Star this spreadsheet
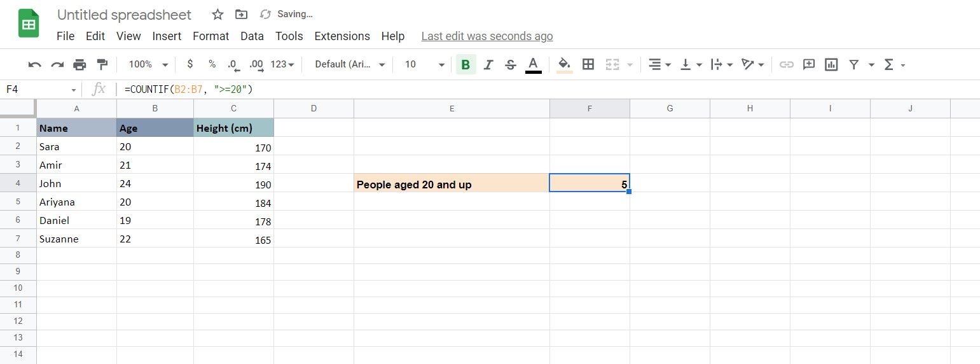This screenshot has width=980, height=364. pyautogui.click(x=217, y=15)
